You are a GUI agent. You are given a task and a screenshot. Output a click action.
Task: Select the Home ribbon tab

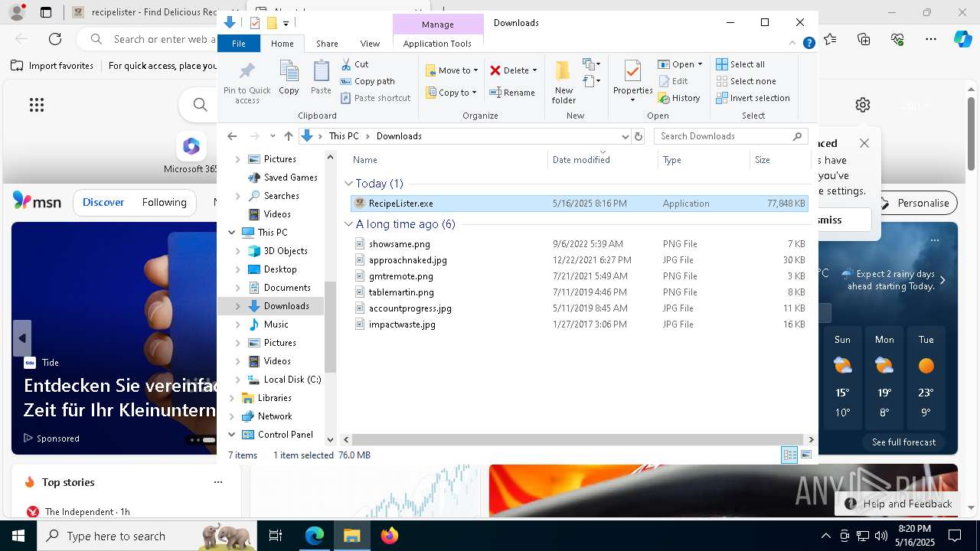coord(282,44)
